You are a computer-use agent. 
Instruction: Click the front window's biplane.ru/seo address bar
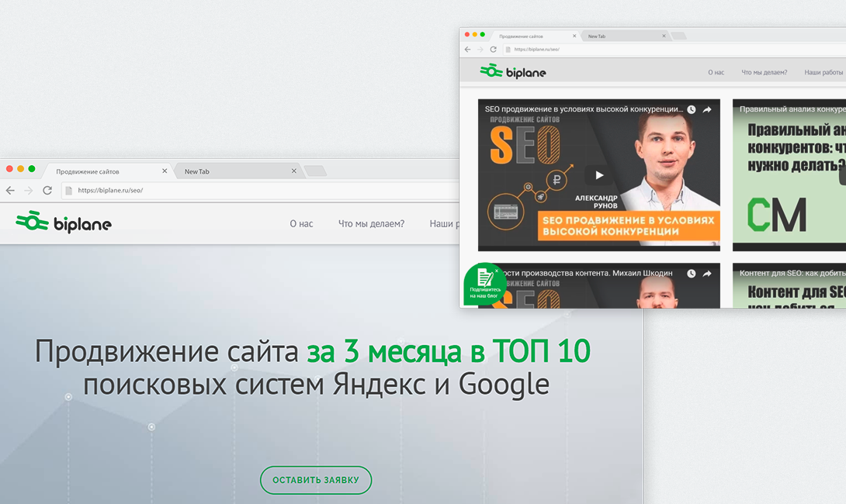point(674,50)
